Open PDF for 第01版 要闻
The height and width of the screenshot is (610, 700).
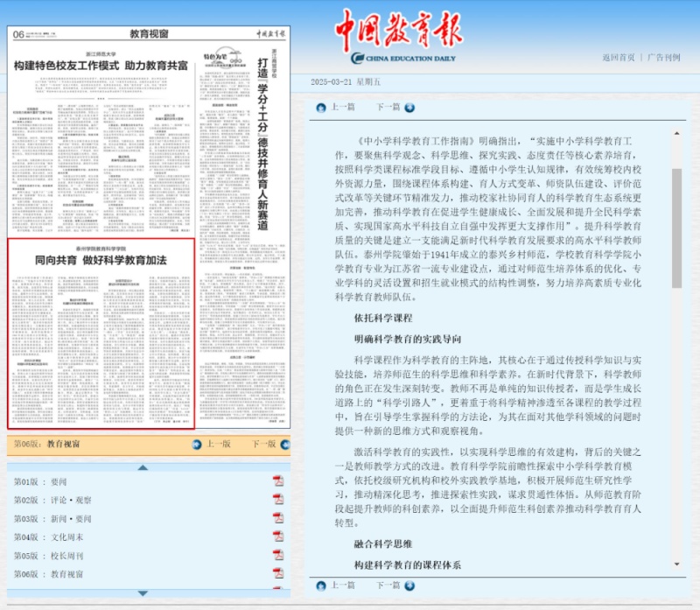278,480
